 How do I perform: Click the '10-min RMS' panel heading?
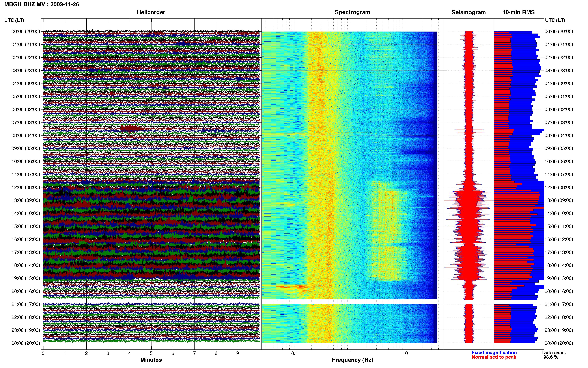[518, 12]
